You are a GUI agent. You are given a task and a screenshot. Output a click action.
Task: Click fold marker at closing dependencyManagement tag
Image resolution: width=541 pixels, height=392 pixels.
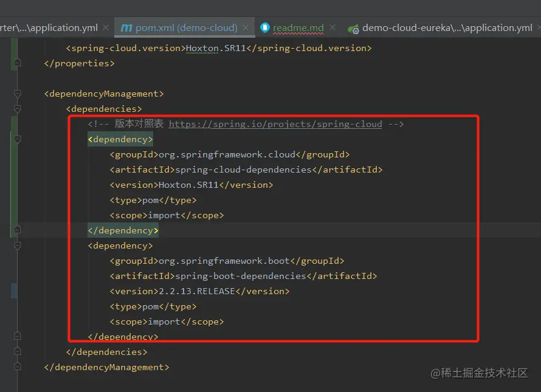click(x=18, y=366)
